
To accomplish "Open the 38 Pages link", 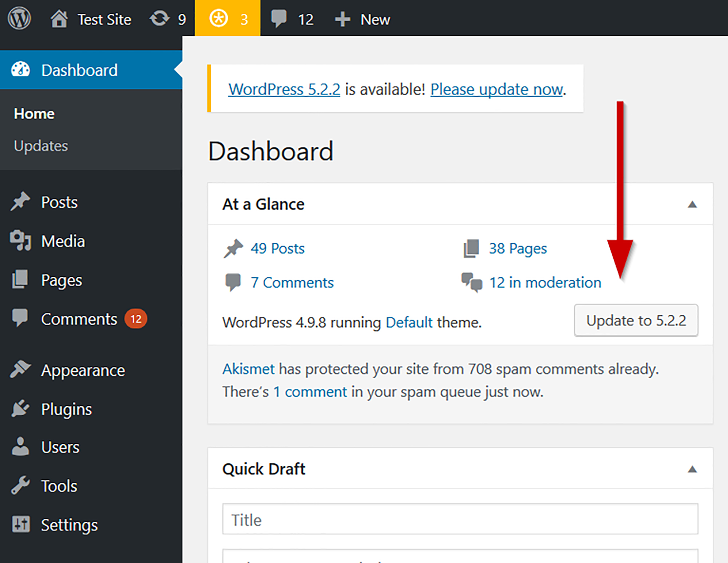I will [518, 249].
